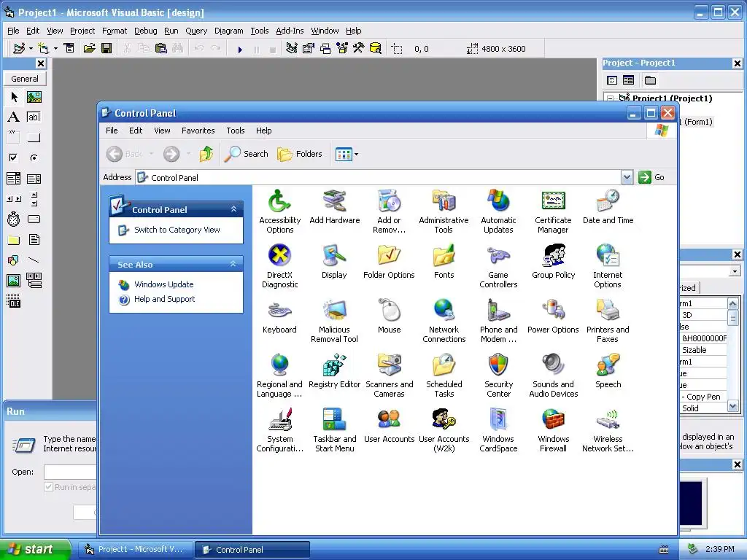Click the Go button beside address bar
The width and height of the screenshot is (747, 560).
[652, 177]
